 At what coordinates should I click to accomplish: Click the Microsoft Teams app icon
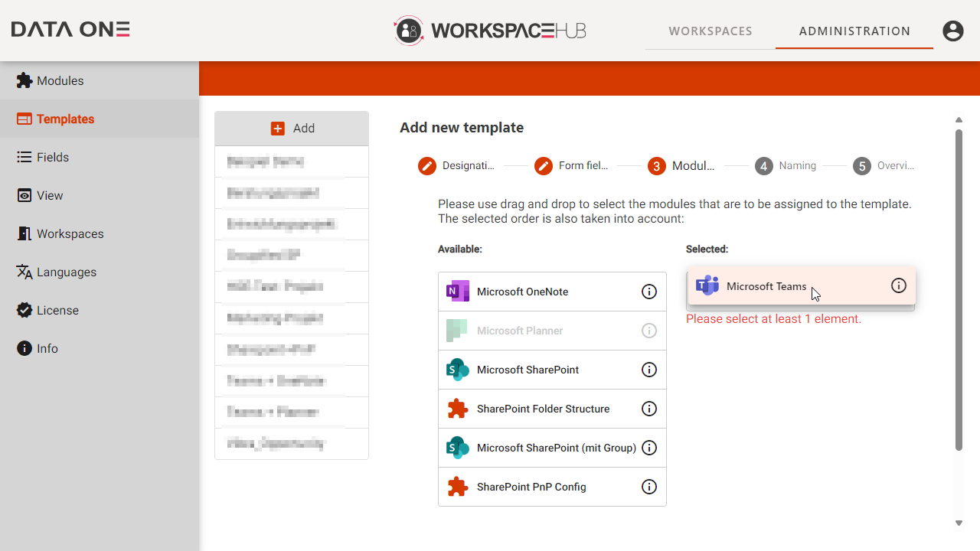[707, 285]
